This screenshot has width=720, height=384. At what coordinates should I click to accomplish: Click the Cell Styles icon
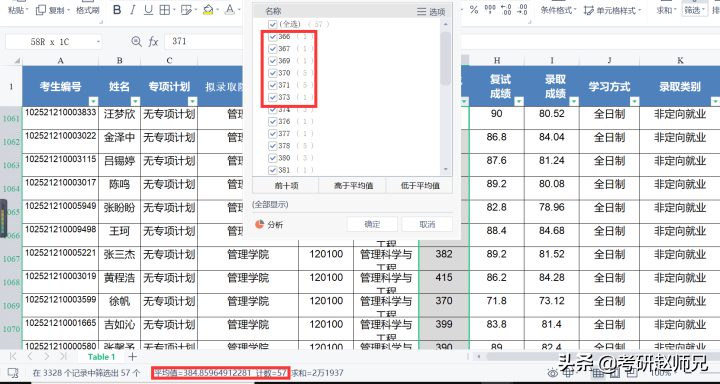pyautogui.click(x=589, y=10)
